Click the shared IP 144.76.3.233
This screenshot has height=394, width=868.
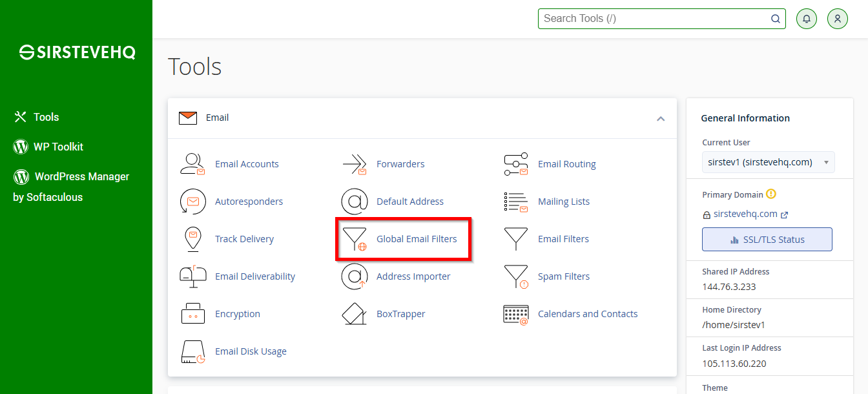729,287
